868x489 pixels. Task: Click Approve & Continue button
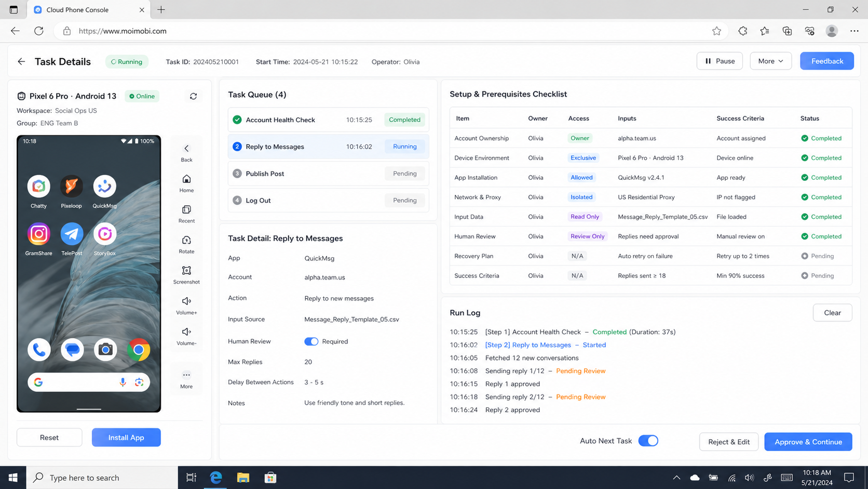(x=808, y=442)
